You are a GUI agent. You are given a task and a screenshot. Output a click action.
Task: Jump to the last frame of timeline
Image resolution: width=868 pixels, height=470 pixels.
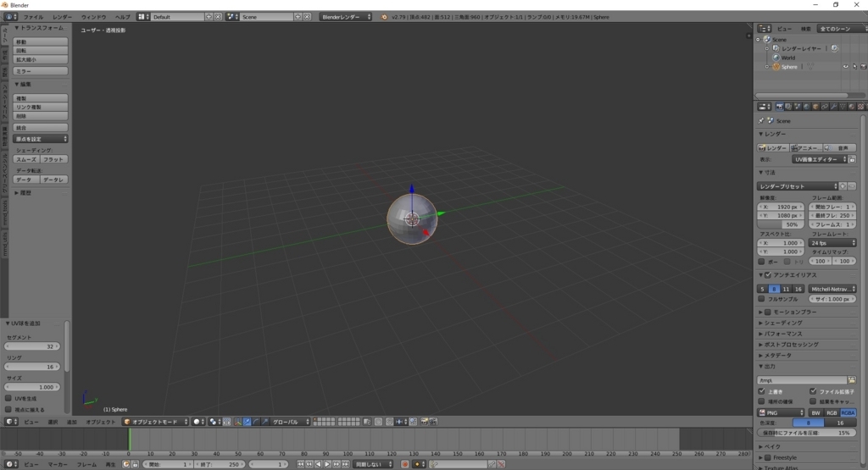tap(346, 464)
